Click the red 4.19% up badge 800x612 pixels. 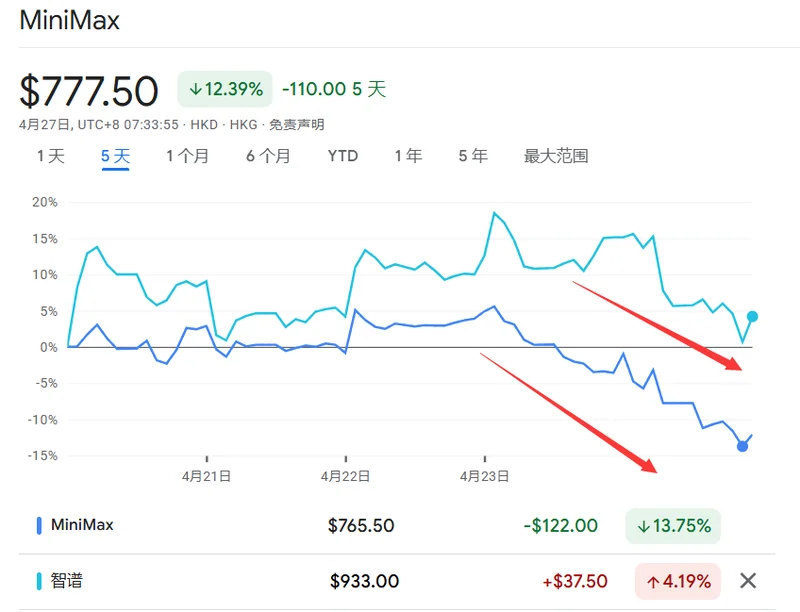point(677,581)
